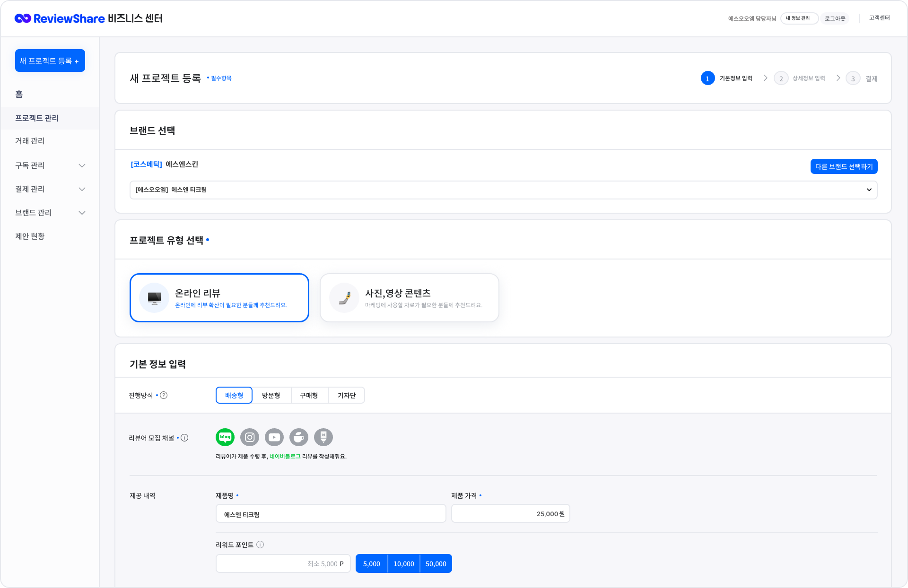Click the 제품명 input field
Viewport: 908px width, 588px height.
pyautogui.click(x=331, y=514)
